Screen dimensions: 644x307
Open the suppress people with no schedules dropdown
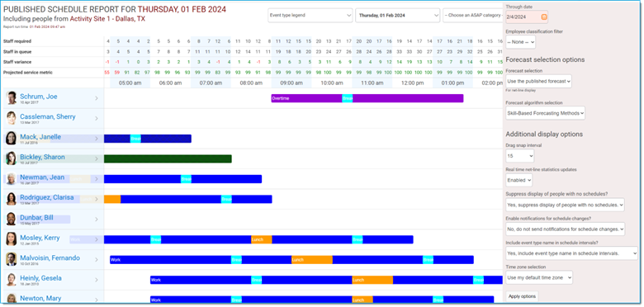[565, 205]
